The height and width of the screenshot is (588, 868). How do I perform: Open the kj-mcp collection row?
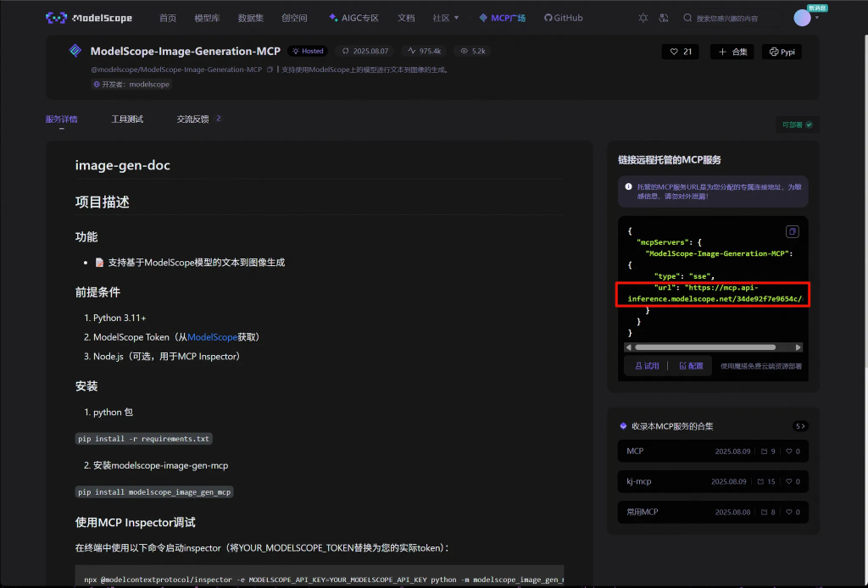(713, 481)
